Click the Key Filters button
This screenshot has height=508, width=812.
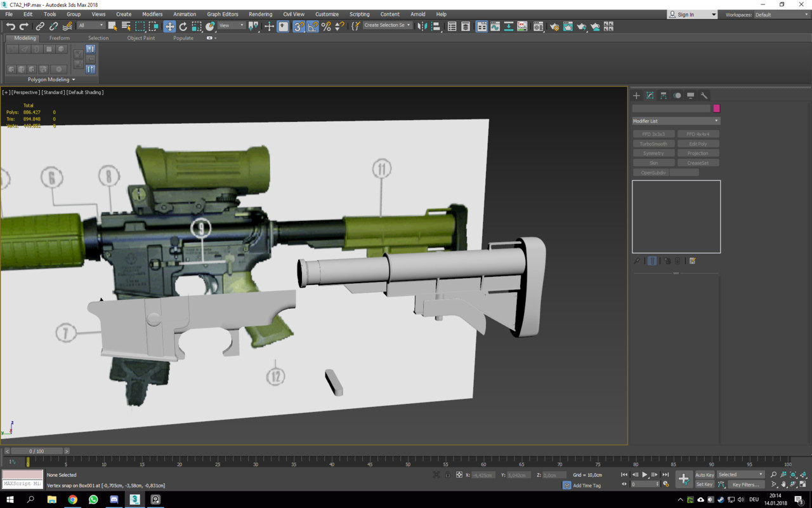pyautogui.click(x=745, y=485)
